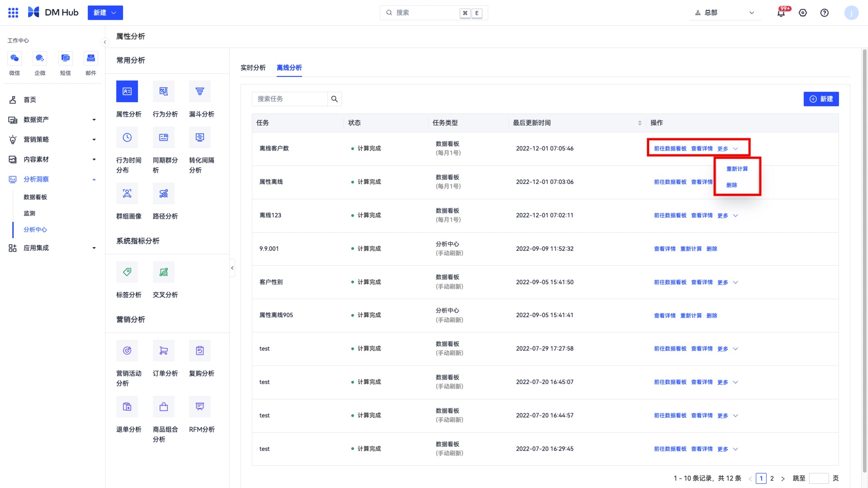The width and height of the screenshot is (868, 488).
Task: Collapse the 分析洞察 menu
Action: (x=52, y=179)
